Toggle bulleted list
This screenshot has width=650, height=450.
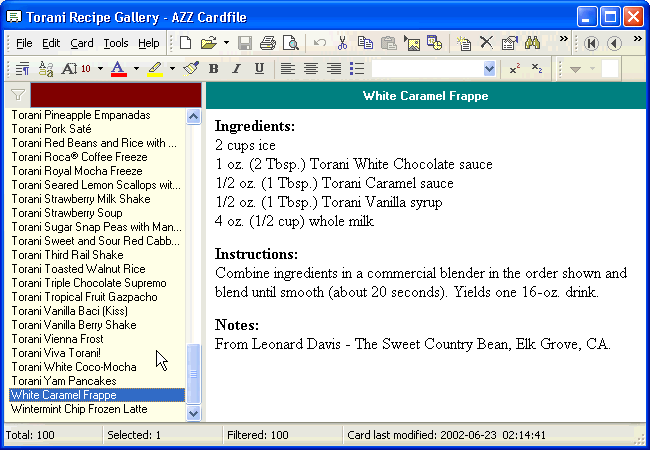tap(357, 68)
